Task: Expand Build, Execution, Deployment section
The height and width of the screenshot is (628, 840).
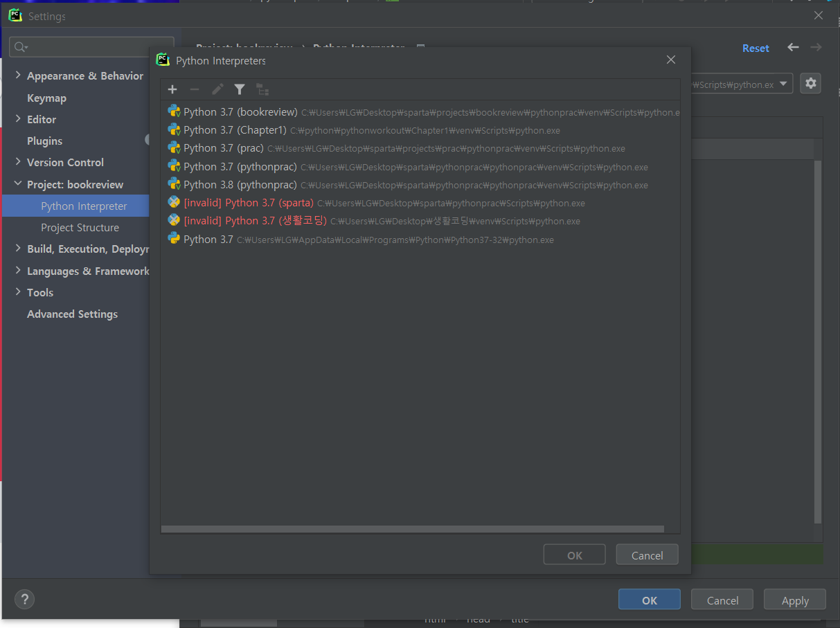Action: coord(18,249)
